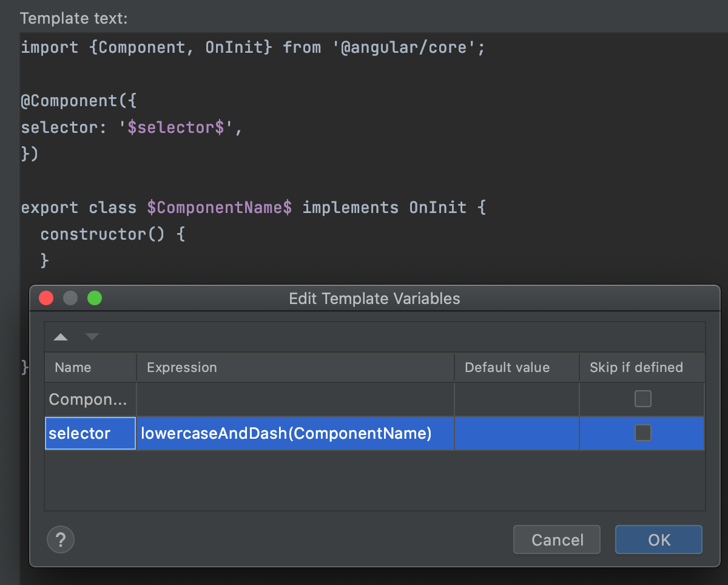The width and height of the screenshot is (728, 585).
Task: Click the move variable up arrow
Action: click(60, 337)
